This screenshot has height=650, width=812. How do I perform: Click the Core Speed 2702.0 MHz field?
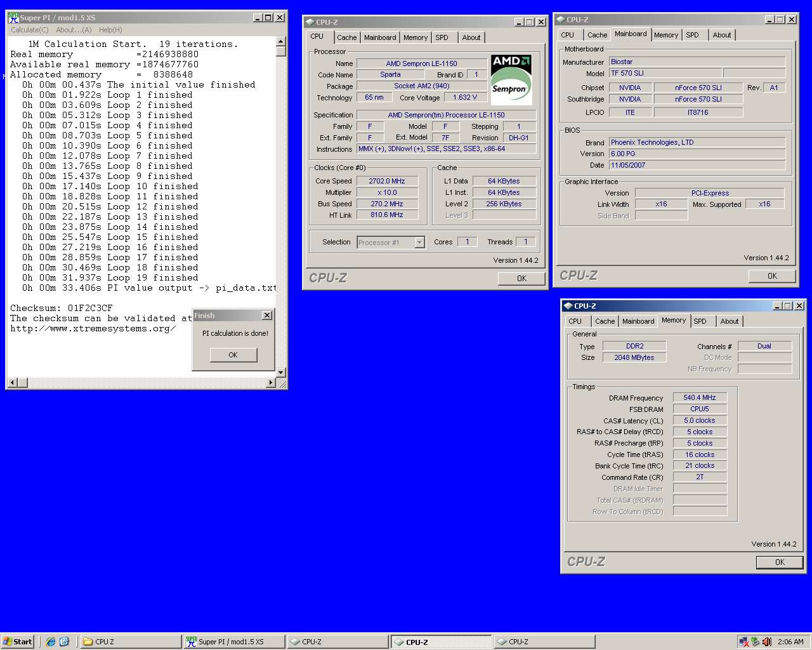387,181
